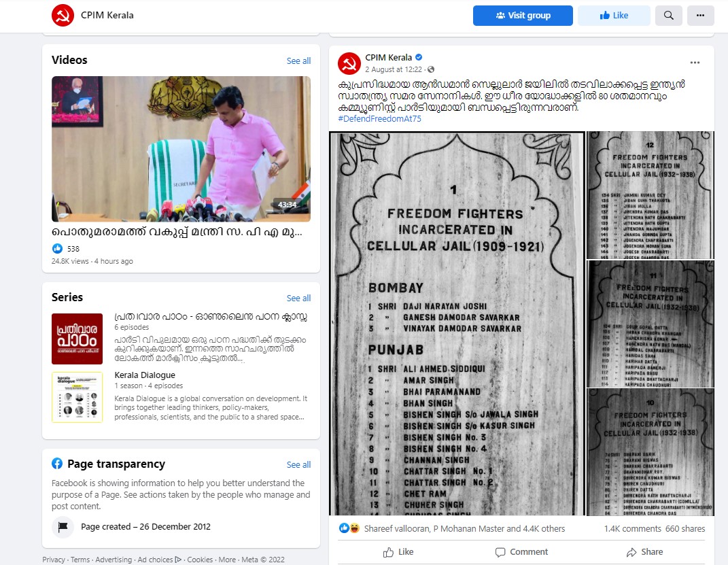
Task: Open the three-dots page options menu in header
Action: [x=700, y=16]
